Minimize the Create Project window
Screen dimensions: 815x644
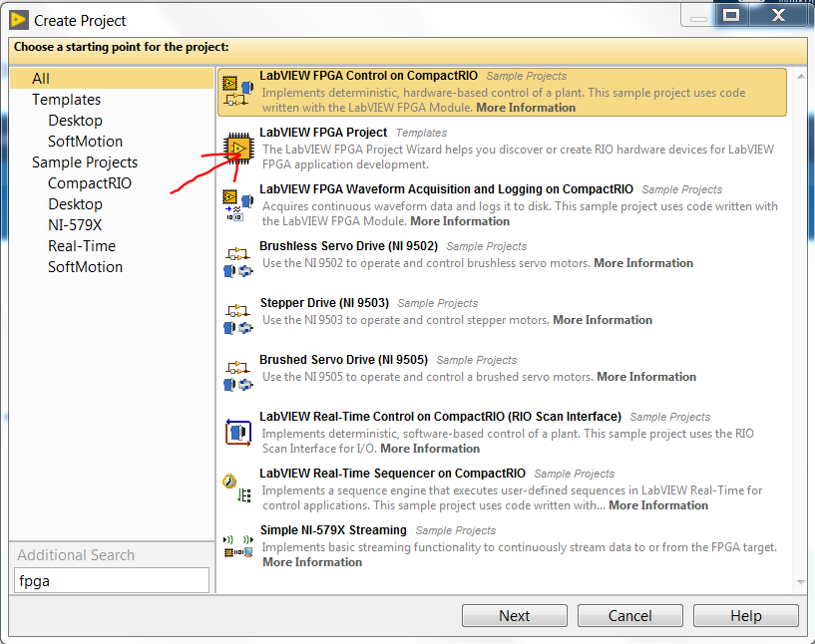698,15
